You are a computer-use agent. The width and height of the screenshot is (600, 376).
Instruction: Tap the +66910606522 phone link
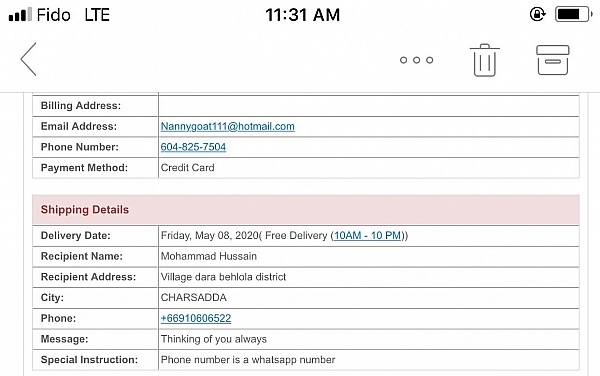pos(196,318)
